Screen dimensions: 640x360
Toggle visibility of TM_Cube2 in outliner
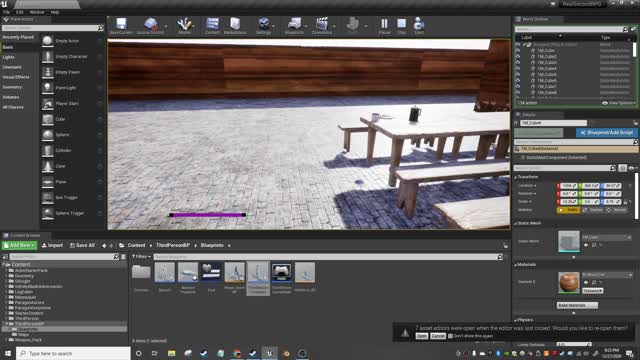[518, 57]
